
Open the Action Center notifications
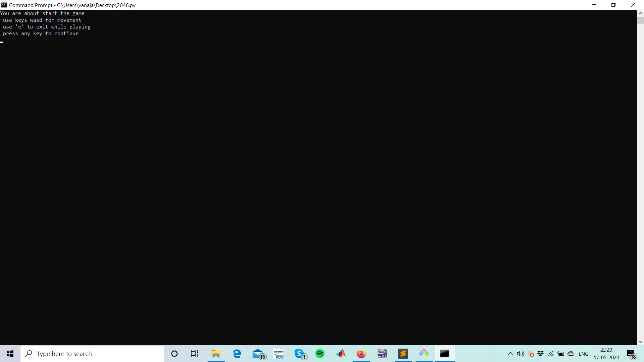(x=631, y=354)
